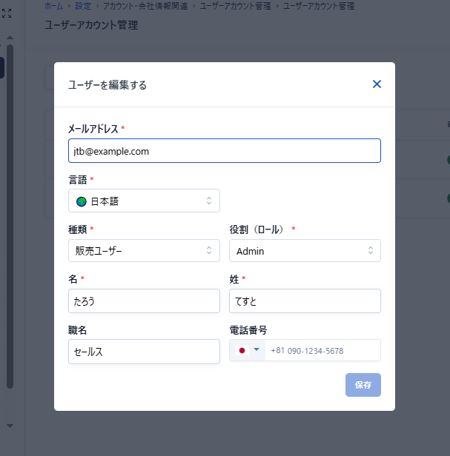The width and height of the screenshot is (450, 456).
Task: Open the 役割（ロール） dropdown showing Admin
Action: click(x=305, y=251)
